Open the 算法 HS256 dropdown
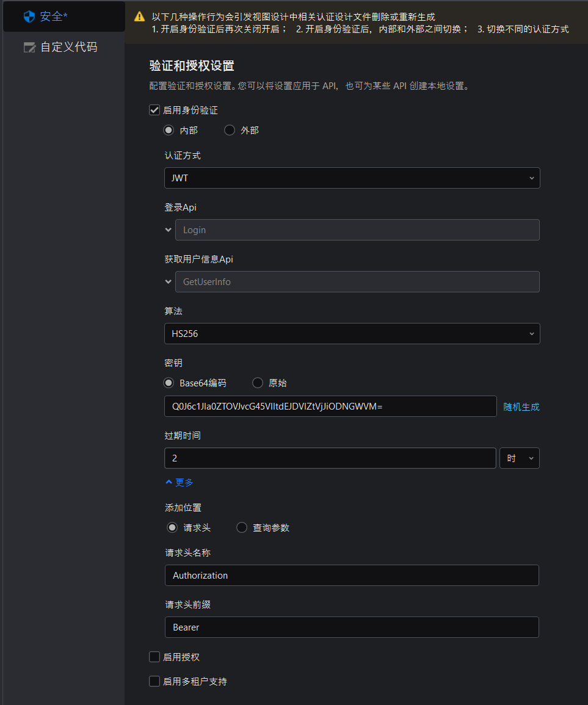The height and width of the screenshot is (705, 588). [x=352, y=334]
